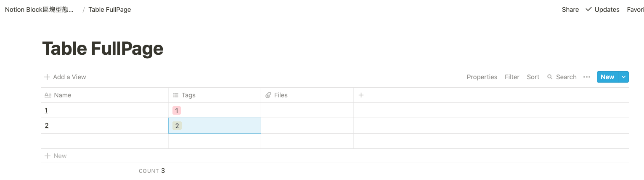644x180 pixels.
Task: Click the Search magnifier icon
Action: coord(550,77)
